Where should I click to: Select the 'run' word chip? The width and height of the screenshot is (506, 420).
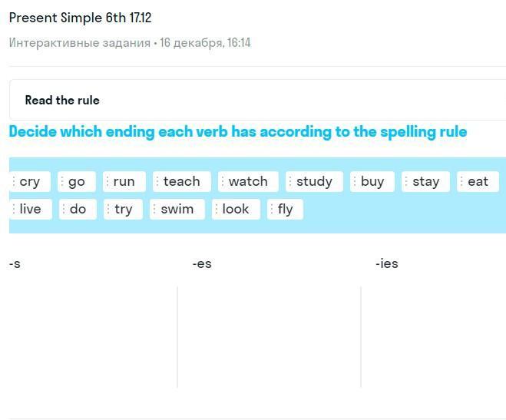click(124, 181)
